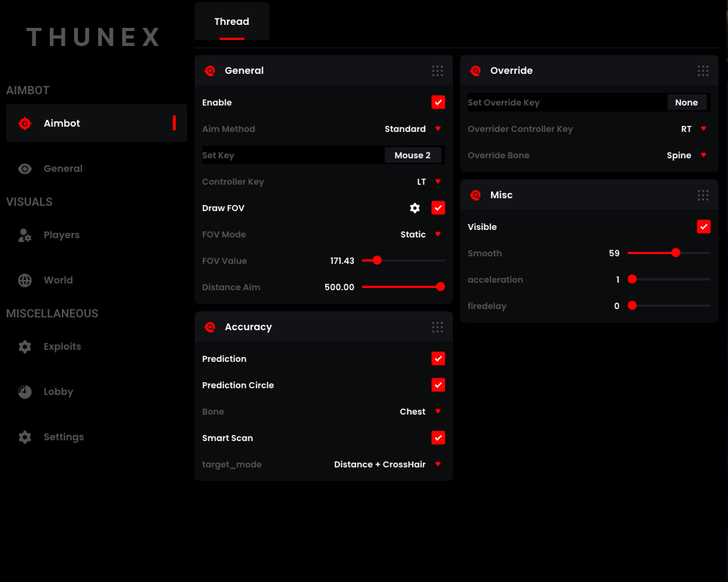Disable the Smart Scan checkbox
This screenshot has height=582, width=728.
pos(438,437)
